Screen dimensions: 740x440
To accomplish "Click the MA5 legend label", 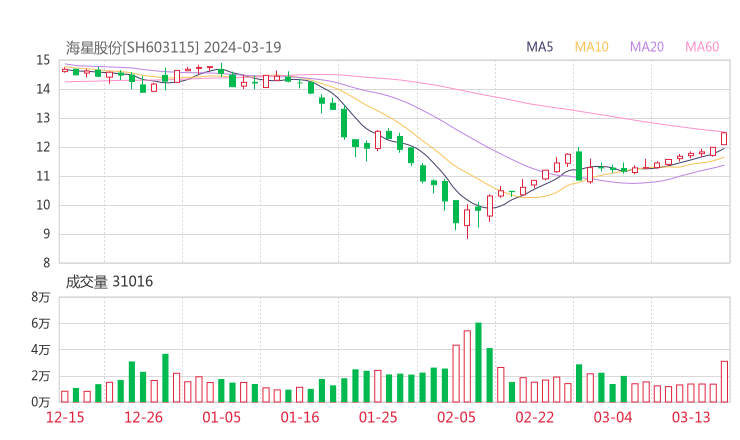I will click(x=539, y=47).
